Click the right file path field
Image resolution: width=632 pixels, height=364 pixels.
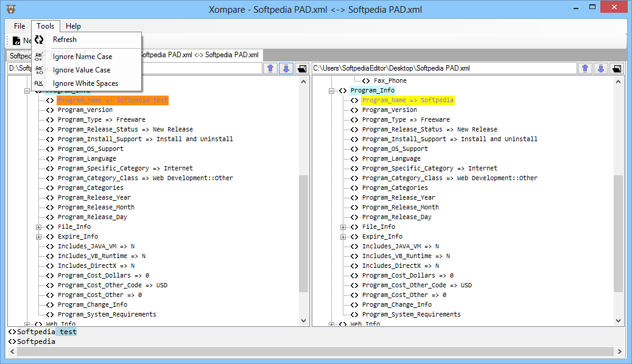click(x=444, y=69)
